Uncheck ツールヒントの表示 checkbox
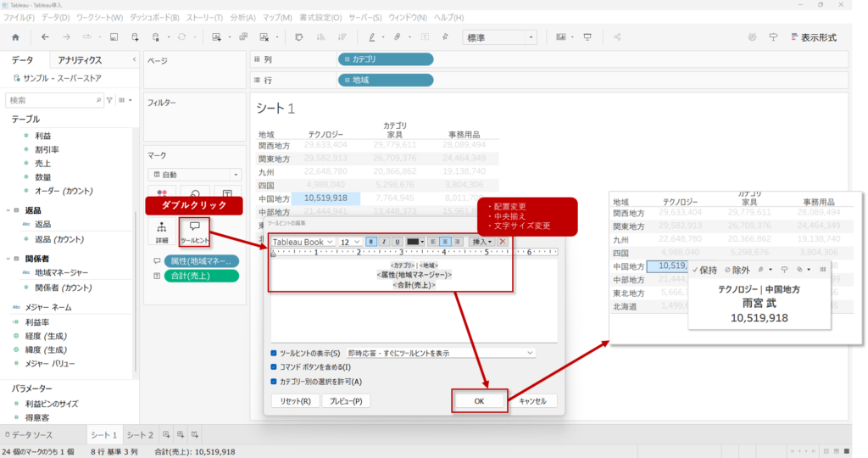 pyautogui.click(x=274, y=353)
